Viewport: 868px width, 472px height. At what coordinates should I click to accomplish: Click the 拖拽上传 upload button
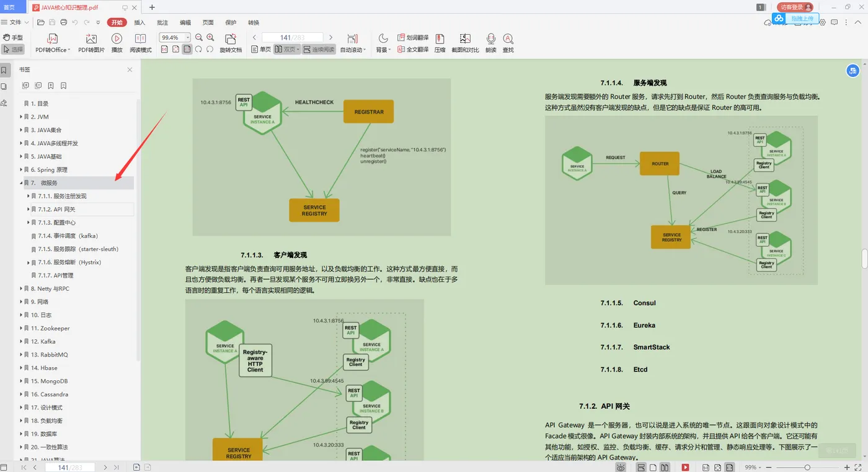coord(796,19)
